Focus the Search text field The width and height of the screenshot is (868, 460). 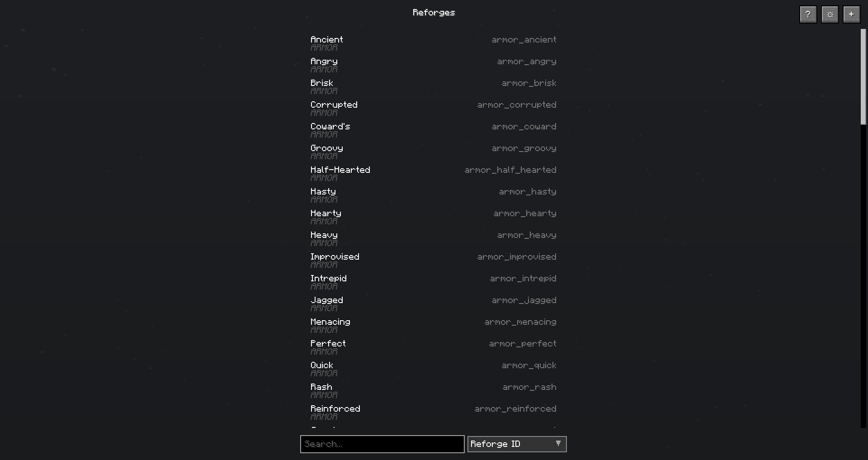point(382,444)
